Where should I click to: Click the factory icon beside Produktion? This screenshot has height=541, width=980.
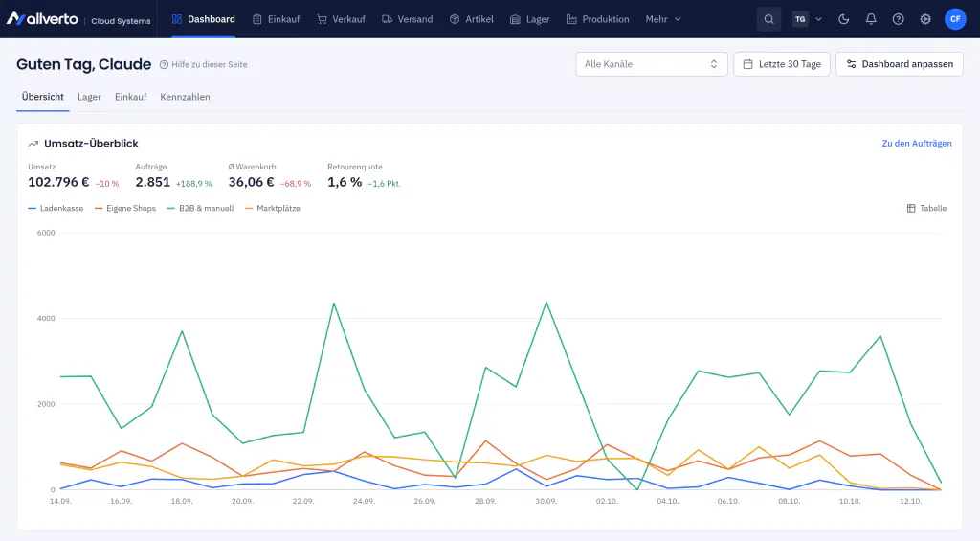point(571,19)
